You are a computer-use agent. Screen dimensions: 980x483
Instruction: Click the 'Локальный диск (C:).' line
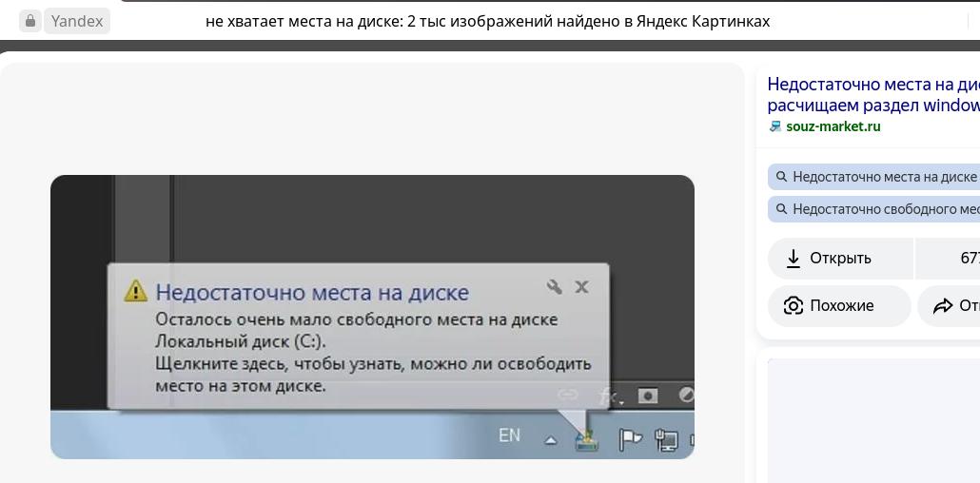tap(241, 341)
